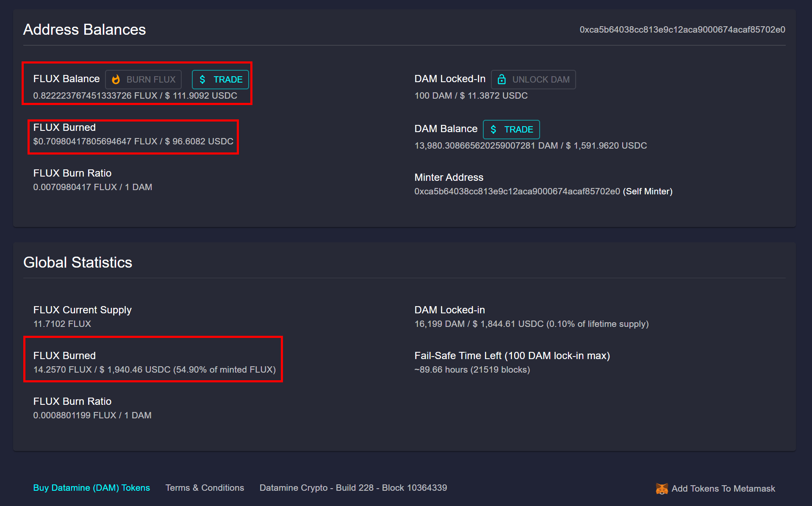Click the UNLOCK DAM button label
The image size is (812, 506).
click(x=541, y=80)
